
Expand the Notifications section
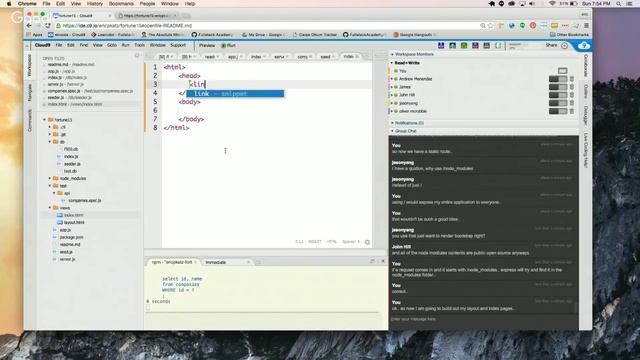[x=392, y=123]
